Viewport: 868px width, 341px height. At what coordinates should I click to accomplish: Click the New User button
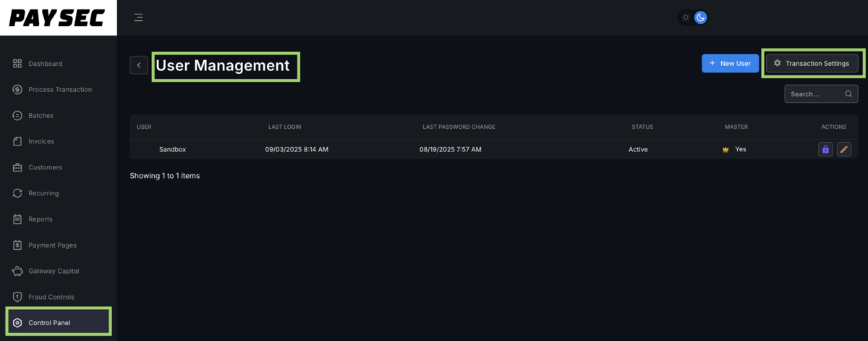730,64
